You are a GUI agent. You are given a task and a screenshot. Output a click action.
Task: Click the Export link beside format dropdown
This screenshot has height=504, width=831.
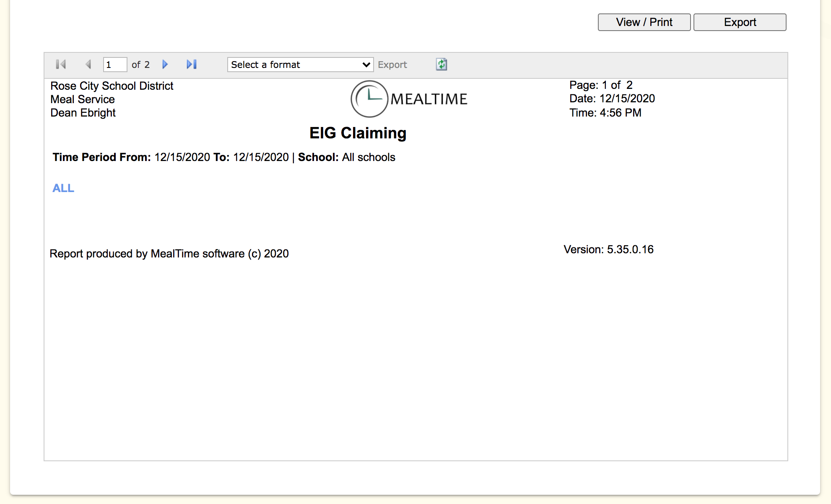pyautogui.click(x=392, y=65)
